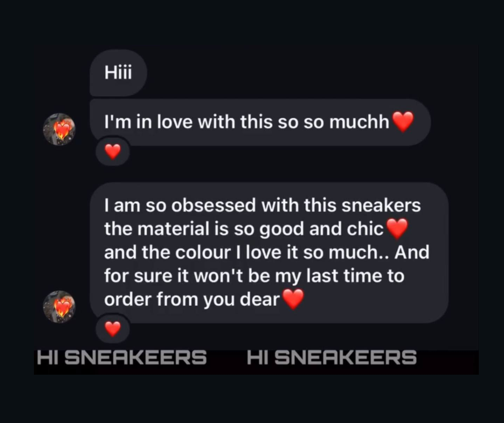Click the word "with" in the "I'm in love" message
Viewport: 504px width, 423px height.
[x=216, y=122]
